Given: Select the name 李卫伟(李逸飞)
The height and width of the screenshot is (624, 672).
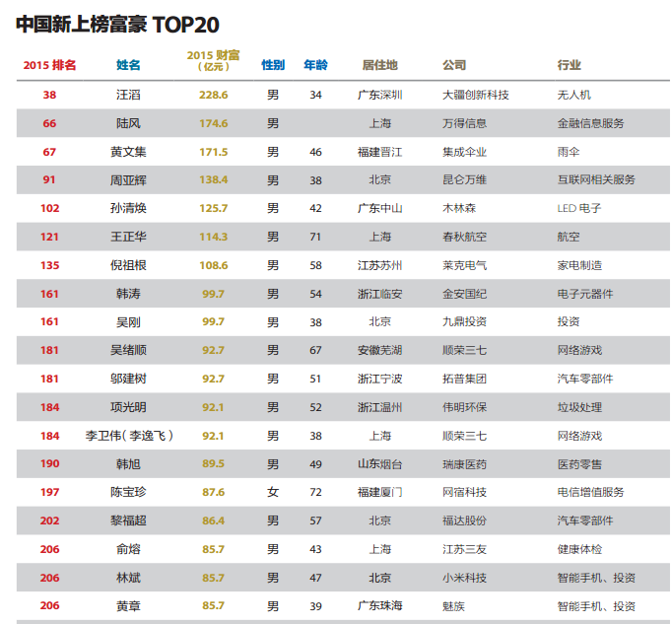Looking at the screenshot, I should pos(129,436).
